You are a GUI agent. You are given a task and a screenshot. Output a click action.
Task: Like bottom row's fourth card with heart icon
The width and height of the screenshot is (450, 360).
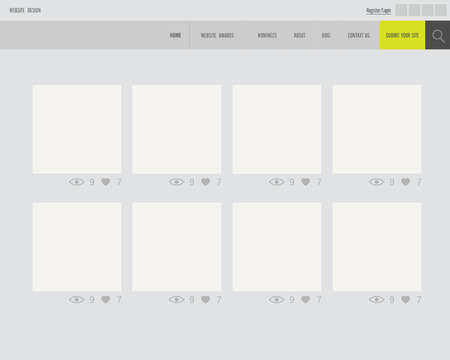tap(406, 299)
